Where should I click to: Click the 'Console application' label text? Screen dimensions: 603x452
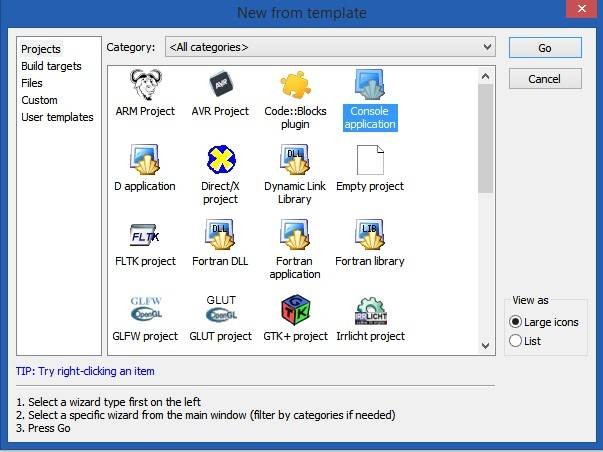point(370,118)
